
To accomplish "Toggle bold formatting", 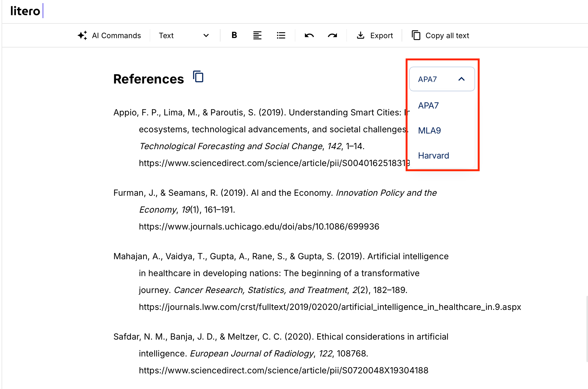I will [x=234, y=35].
